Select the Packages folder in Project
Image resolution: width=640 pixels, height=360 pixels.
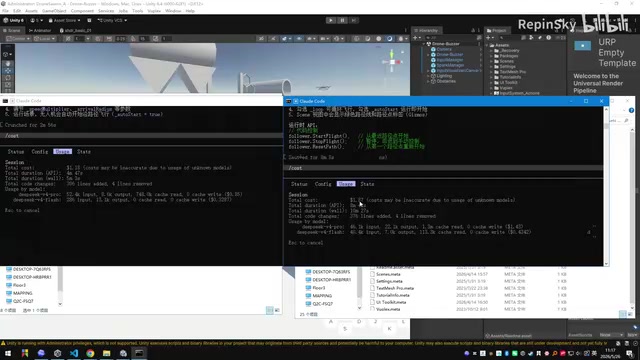click(x=509, y=56)
